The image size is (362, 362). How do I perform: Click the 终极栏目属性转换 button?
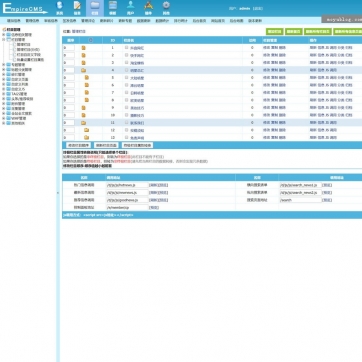tap(137, 145)
